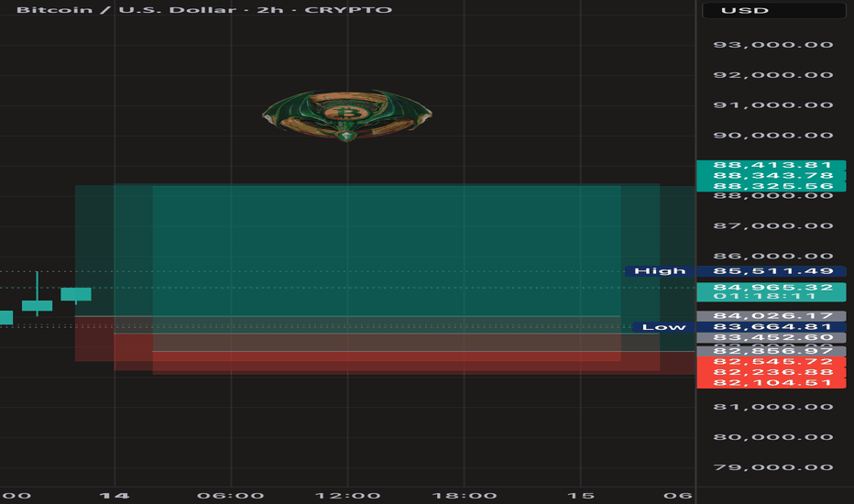This screenshot has height=504, width=854.
Task: Click the Bitcoin dragon emblem on the chart
Action: click(347, 115)
